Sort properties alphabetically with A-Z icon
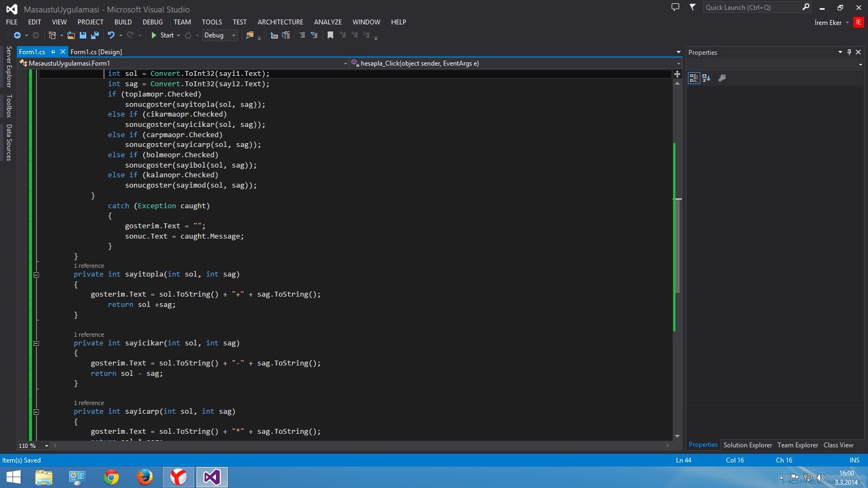The width and height of the screenshot is (868, 488). tap(706, 78)
